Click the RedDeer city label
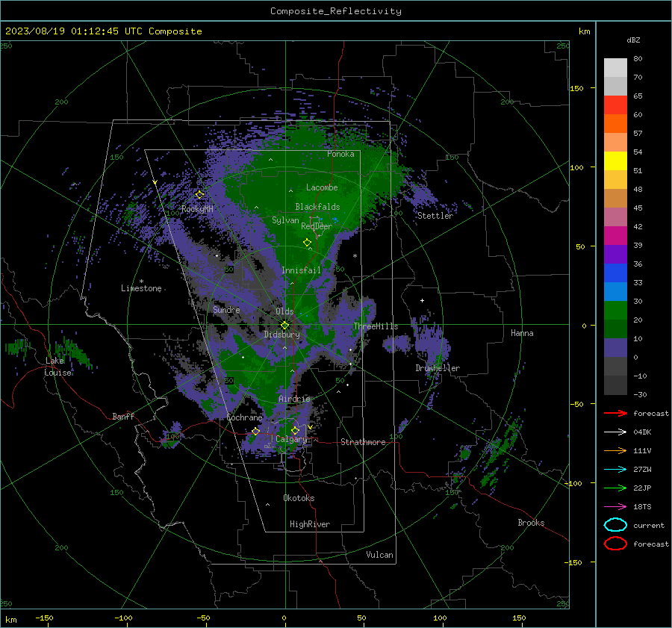This screenshot has height=628, width=672. (x=317, y=226)
